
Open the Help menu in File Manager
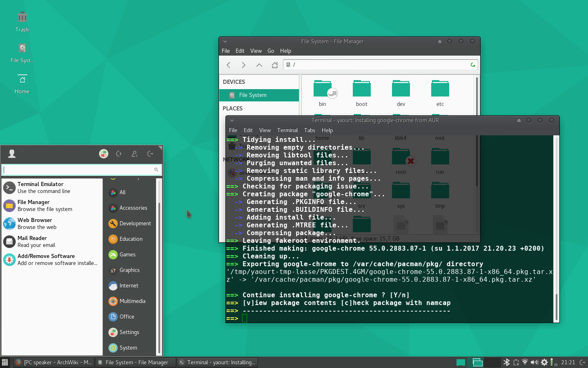pyautogui.click(x=286, y=51)
